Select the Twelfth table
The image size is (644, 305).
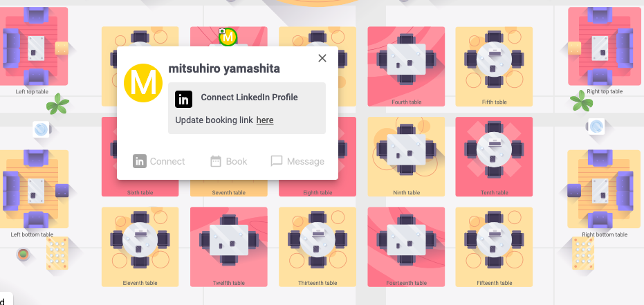[x=229, y=247]
